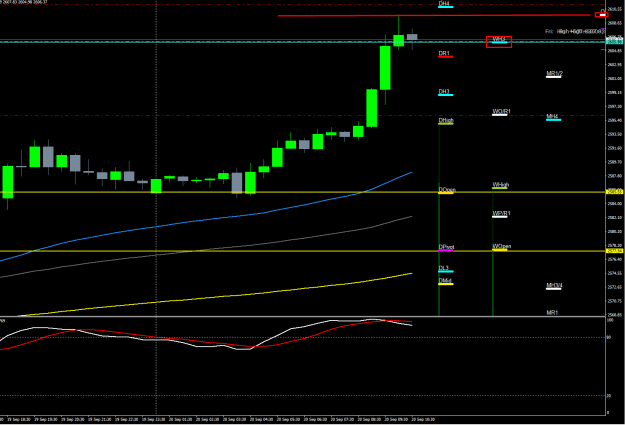The width and height of the screenshot is (625, 425).
Task: Select the DL3 level label
Action: [x=443, y=268]
